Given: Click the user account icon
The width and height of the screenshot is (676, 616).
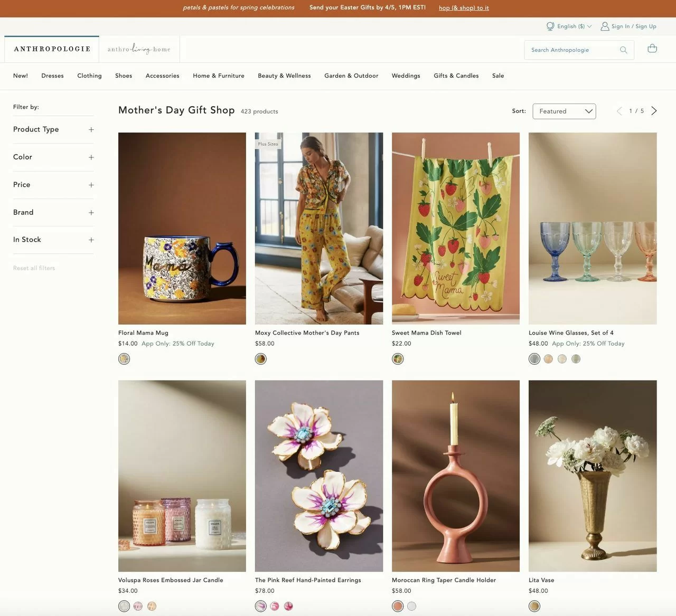Looking at the screenshot, I should point(605,26).
